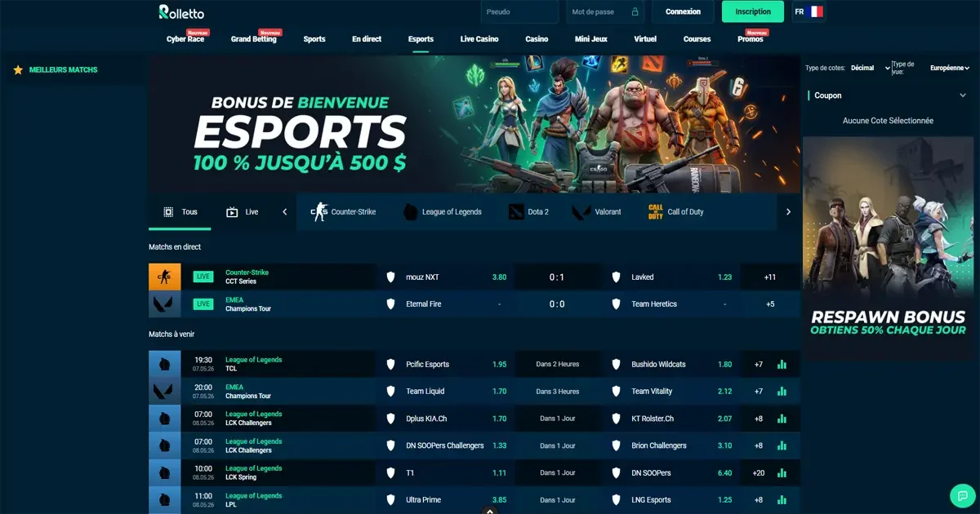This screenshot has width=980, height=514.
Task: Open the Grand Betting menu item
Action: [254, 39]
